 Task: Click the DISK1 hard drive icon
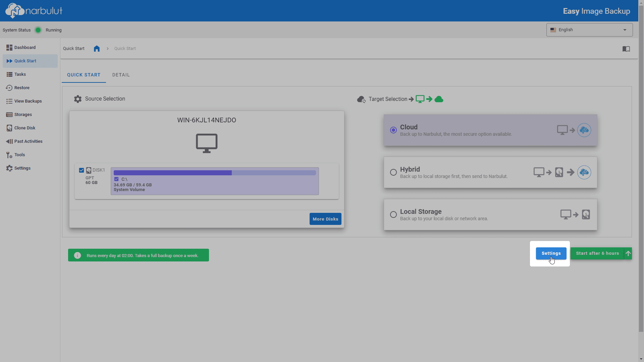click(89, 170)
